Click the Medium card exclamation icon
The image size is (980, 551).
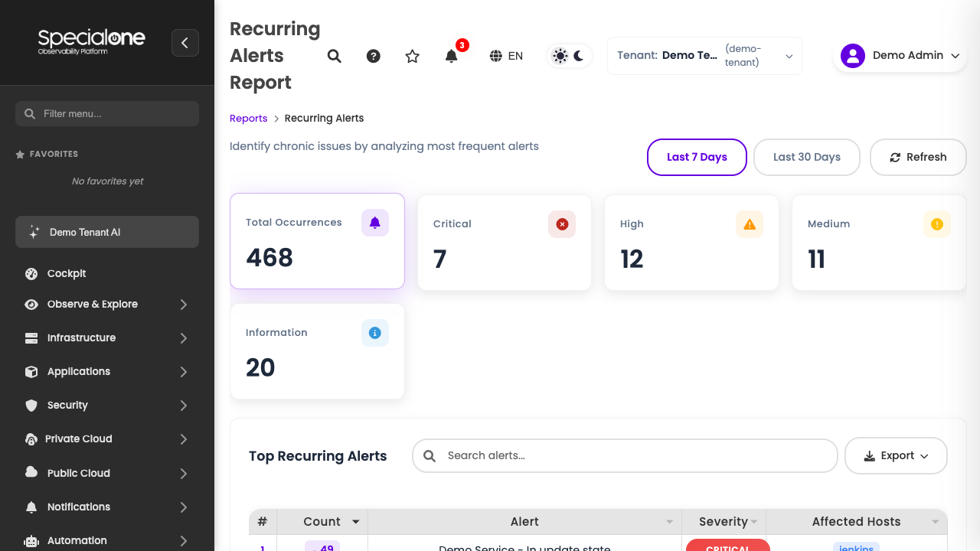click(x=937, y=224)
